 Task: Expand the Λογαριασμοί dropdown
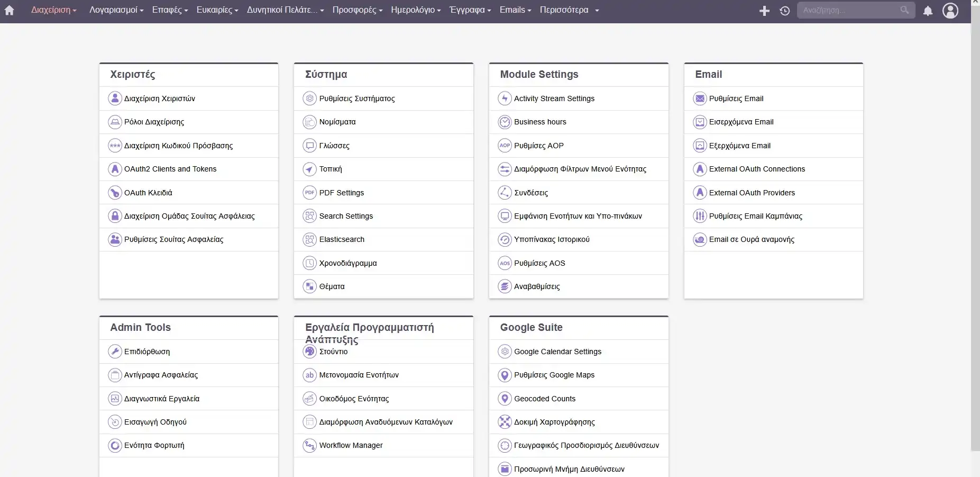pyautogui.click(x=116, y=10)
